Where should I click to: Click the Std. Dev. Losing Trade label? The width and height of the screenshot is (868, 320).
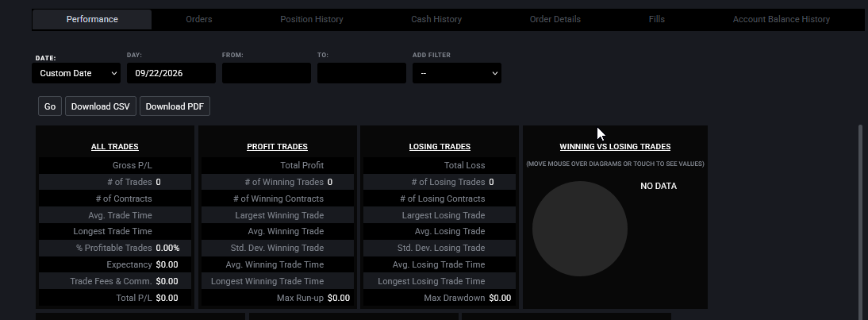(441, 248)
